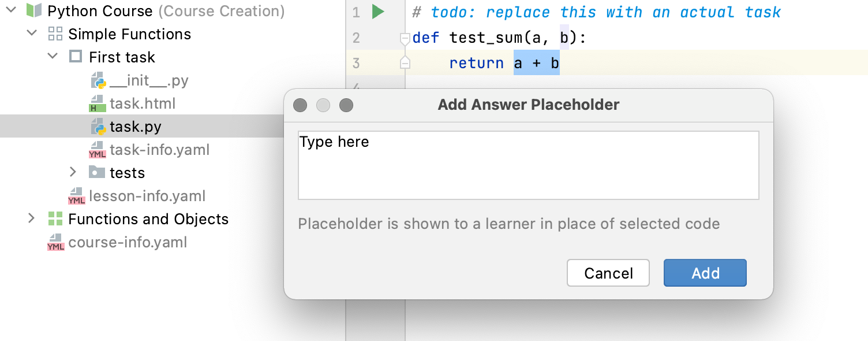Click the First task square icon
This screenshot has height=341, width=868.
[x=76, y=57]
